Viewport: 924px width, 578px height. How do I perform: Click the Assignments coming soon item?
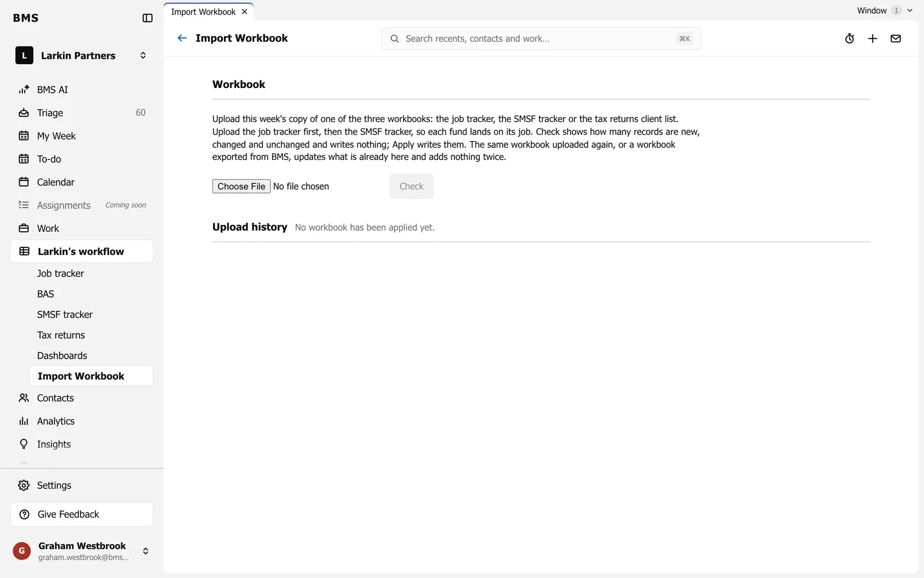coord(81,206)
